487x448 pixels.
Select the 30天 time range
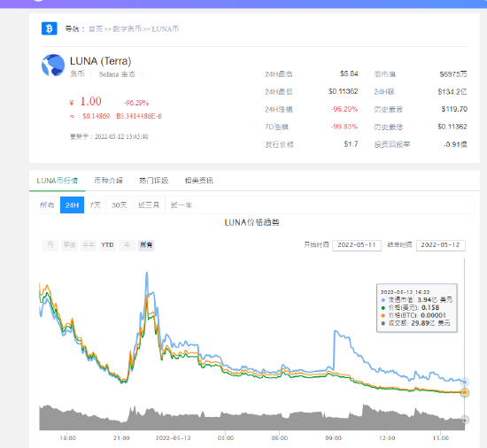coord(120,205)
